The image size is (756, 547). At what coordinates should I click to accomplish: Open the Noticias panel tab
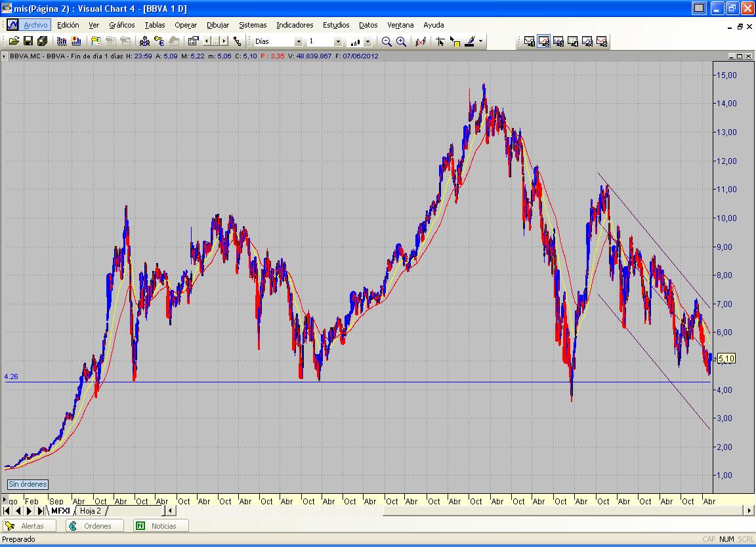click(x=161, y=526)
